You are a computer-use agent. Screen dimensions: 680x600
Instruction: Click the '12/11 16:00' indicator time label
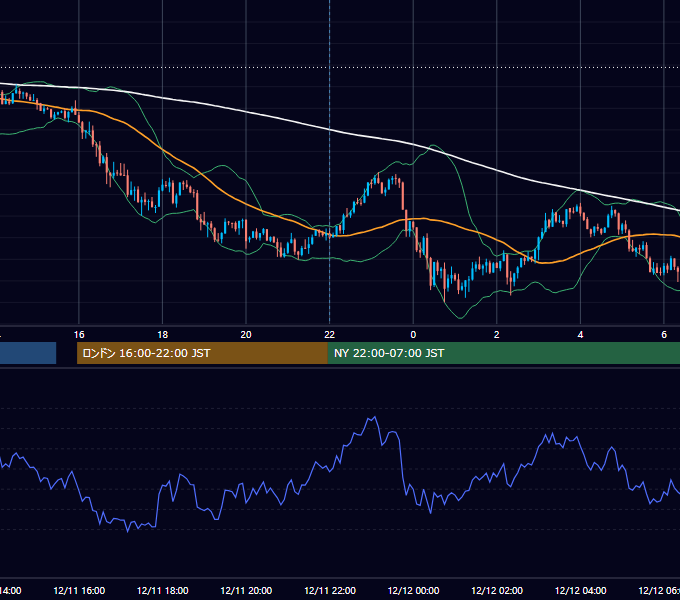click(x=79, y=590)
